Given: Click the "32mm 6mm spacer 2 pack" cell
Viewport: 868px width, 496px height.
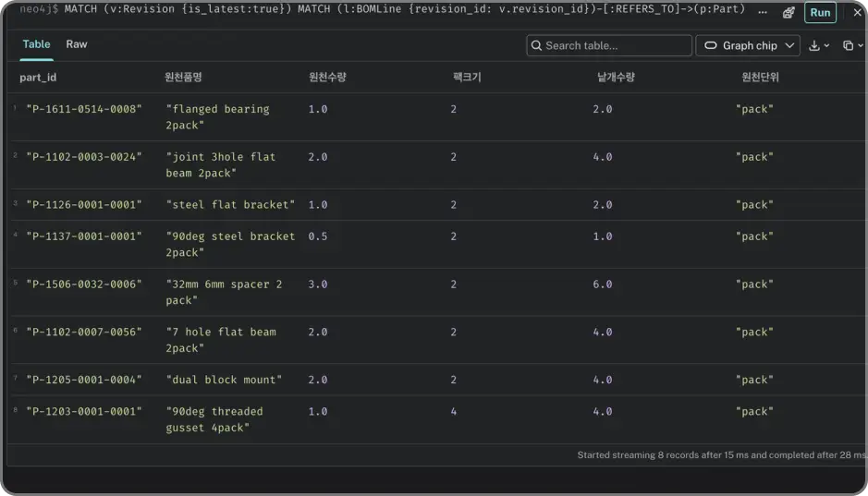Looking at the screenshot, I should pos(224,292).
